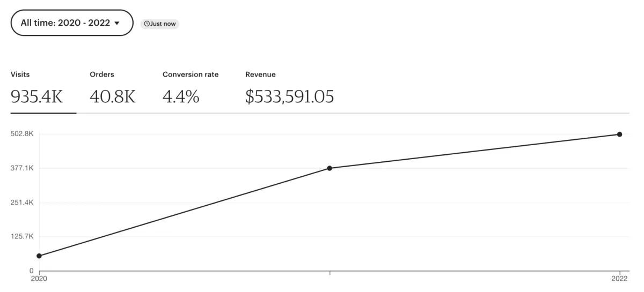Click the 40.8K orders total
Viewport: 644px width, 292px height.
click(x=113, y=97)
